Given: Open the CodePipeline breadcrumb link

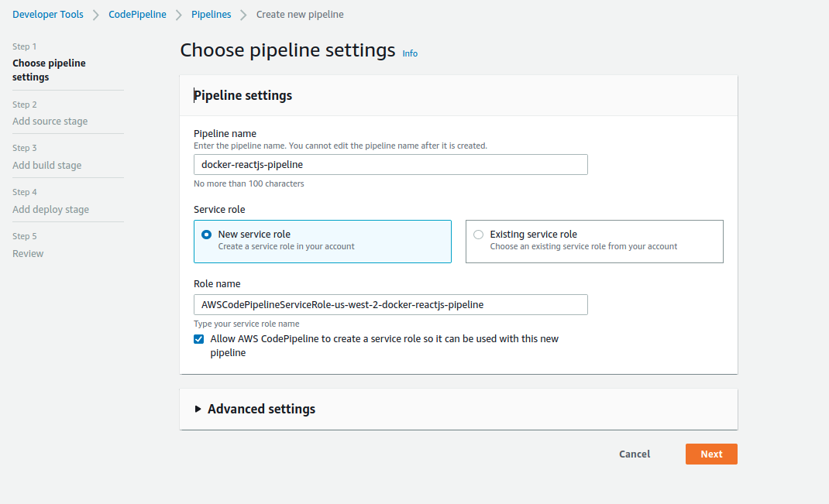Looking at the screenshot, I should point(137,15).
